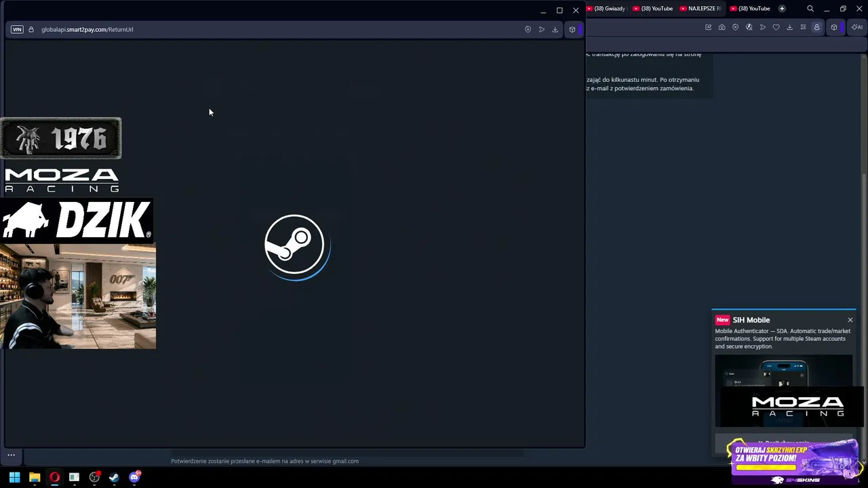Open OBS Studio from the taskbar
The height and width of the screenshot is (488, 868).
[x=94, y=477]
